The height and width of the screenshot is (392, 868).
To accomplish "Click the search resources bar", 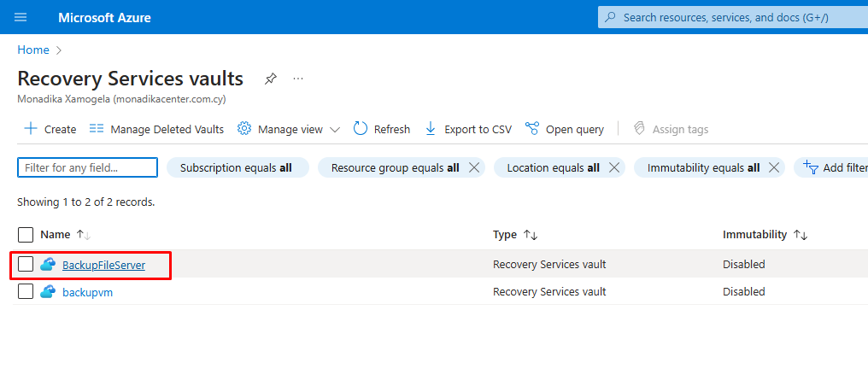I will tap(733, 17).
